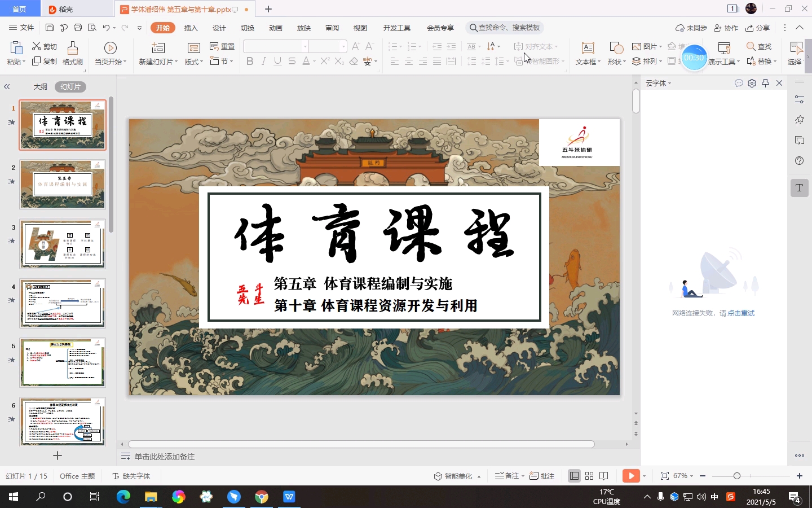Image resolution: width=812 pixels, height=508 pixels.
Task: Toggle Bold formatting
Action: point(250,61)
